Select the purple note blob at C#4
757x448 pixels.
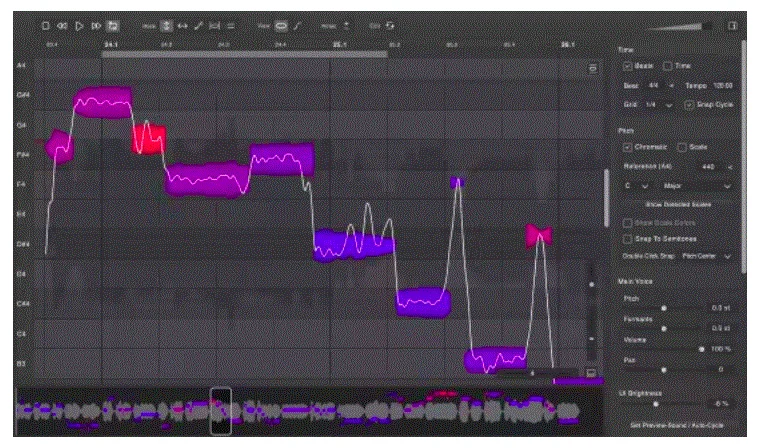(423, 302)
